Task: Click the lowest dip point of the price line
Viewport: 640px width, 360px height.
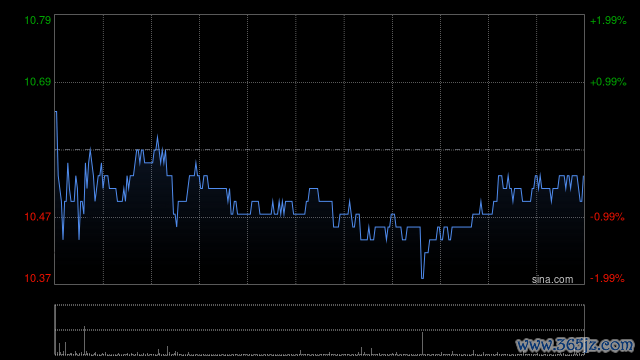Action: click(422, 278)
